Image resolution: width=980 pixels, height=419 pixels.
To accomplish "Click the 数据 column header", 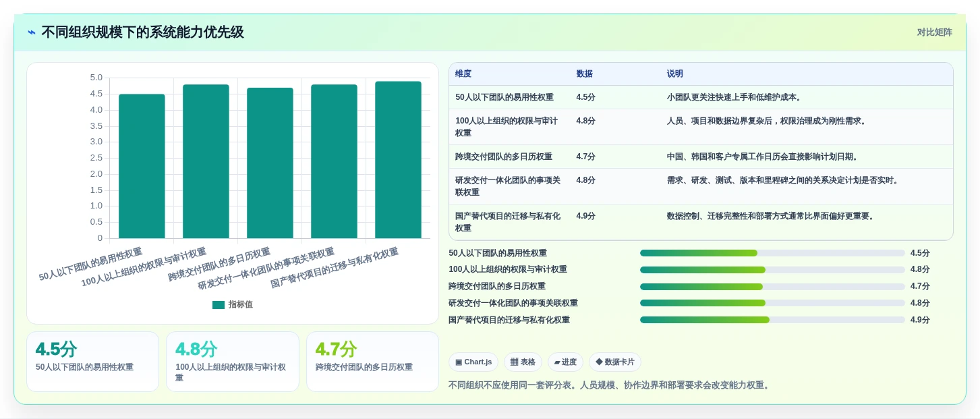I will (585, 74).
